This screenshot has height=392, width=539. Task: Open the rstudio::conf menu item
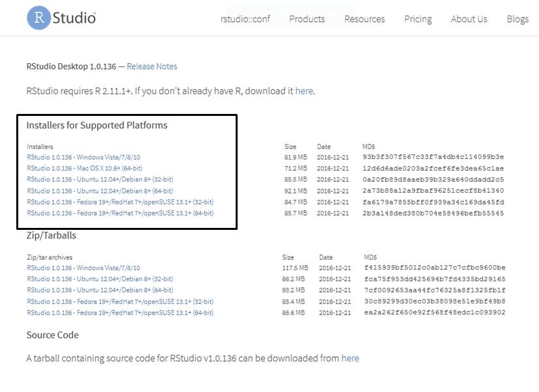coord(245,19)
